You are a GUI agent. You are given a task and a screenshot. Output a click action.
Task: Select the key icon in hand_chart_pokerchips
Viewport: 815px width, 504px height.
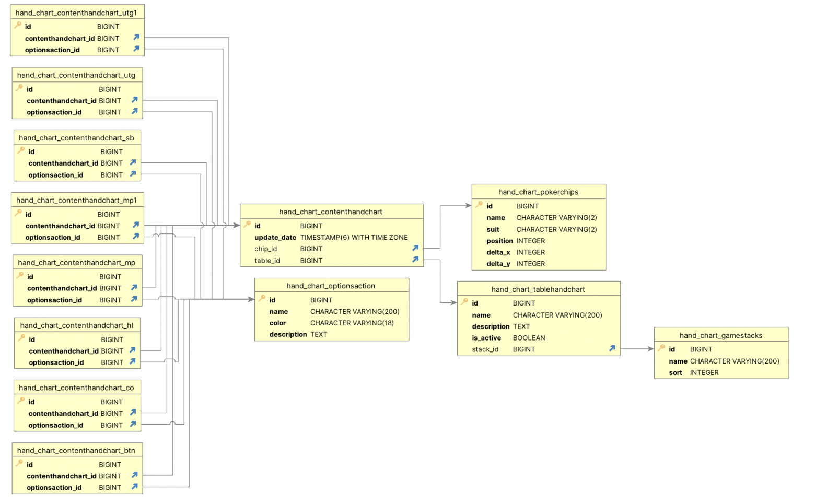pos(479,205)
